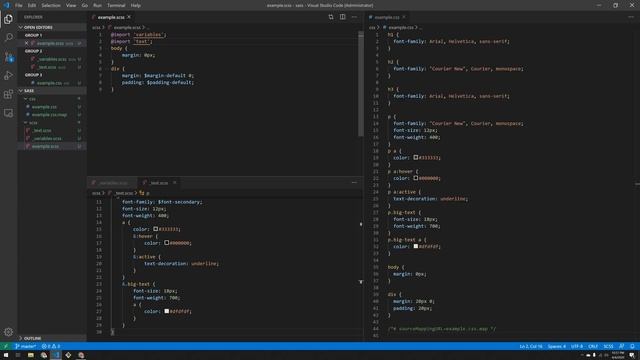
Task: Open the Explorer view in activity bar
Action: coord(8,19)
